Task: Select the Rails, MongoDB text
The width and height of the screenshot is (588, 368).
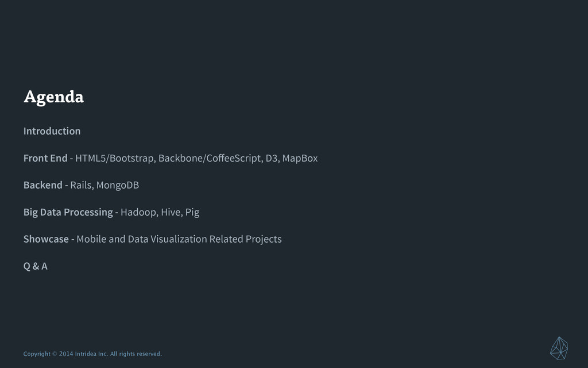Action: (105, 186)
